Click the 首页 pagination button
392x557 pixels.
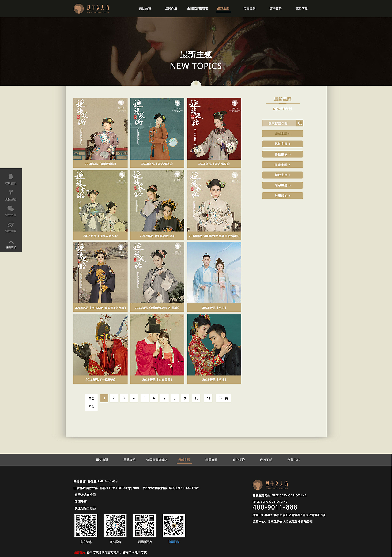(x=91, y=398)
